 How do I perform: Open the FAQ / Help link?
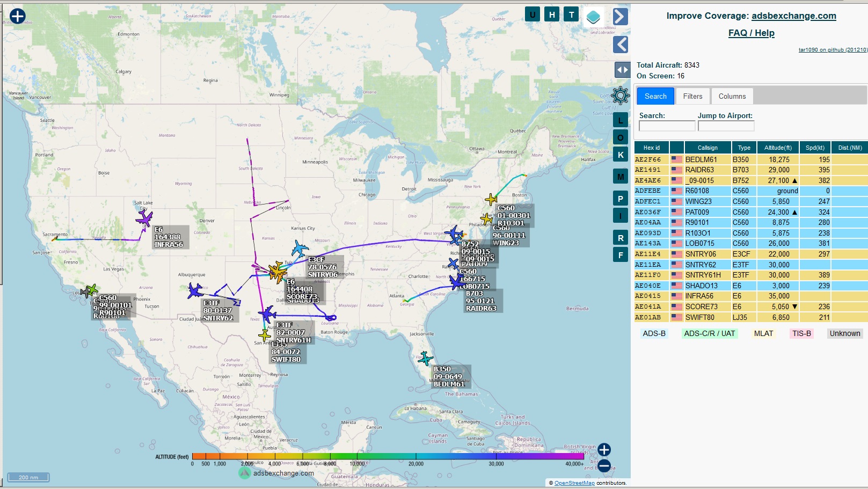point(751,33)
